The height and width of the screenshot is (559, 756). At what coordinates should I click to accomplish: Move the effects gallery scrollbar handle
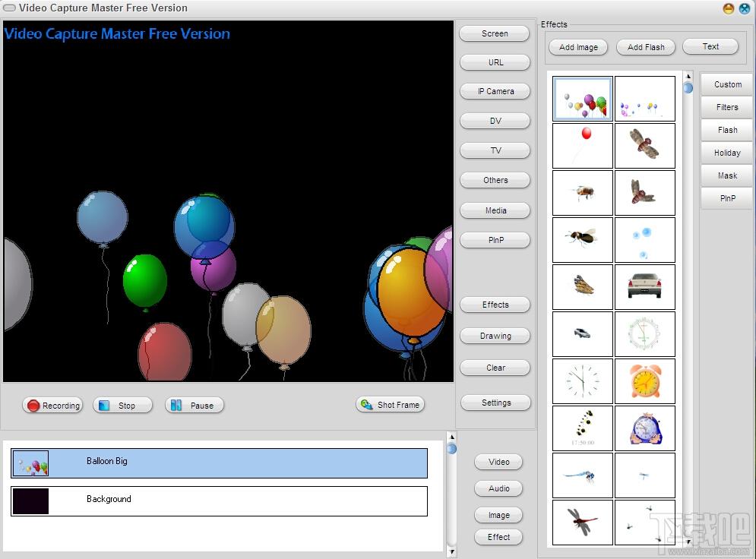pos(688,87)
